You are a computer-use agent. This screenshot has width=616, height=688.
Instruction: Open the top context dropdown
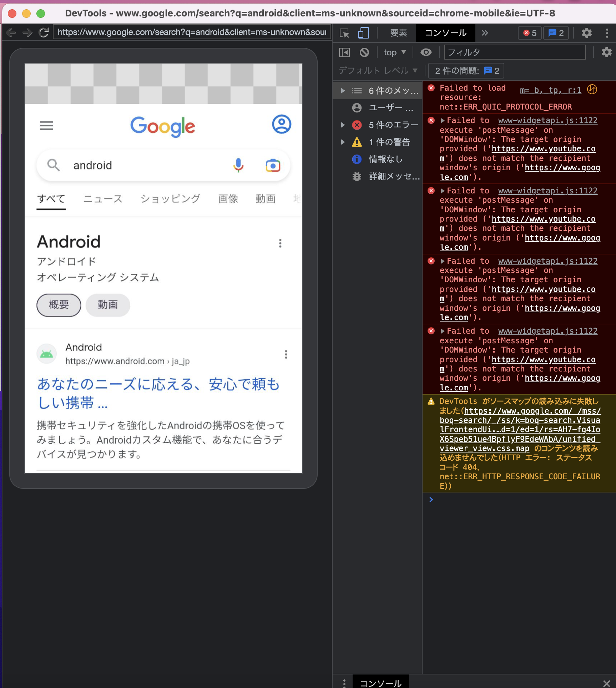click(x=395, y=52)
